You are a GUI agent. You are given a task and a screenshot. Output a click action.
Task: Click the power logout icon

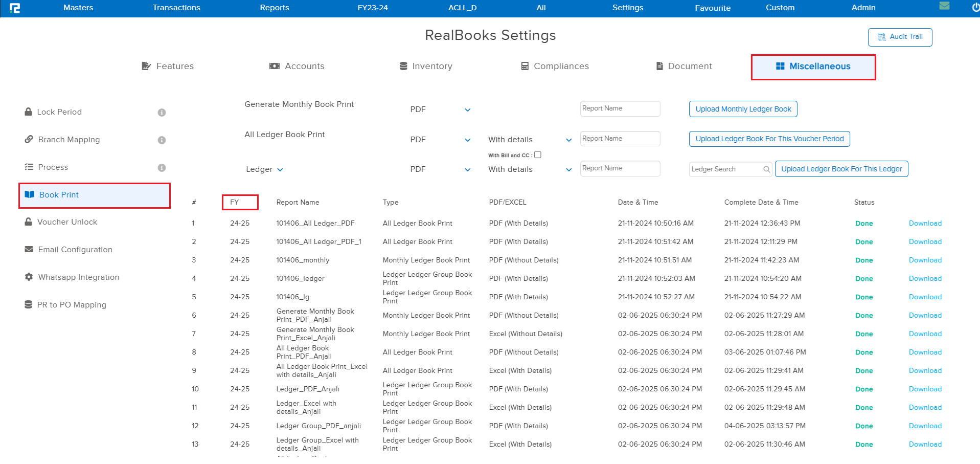[975, 7]
